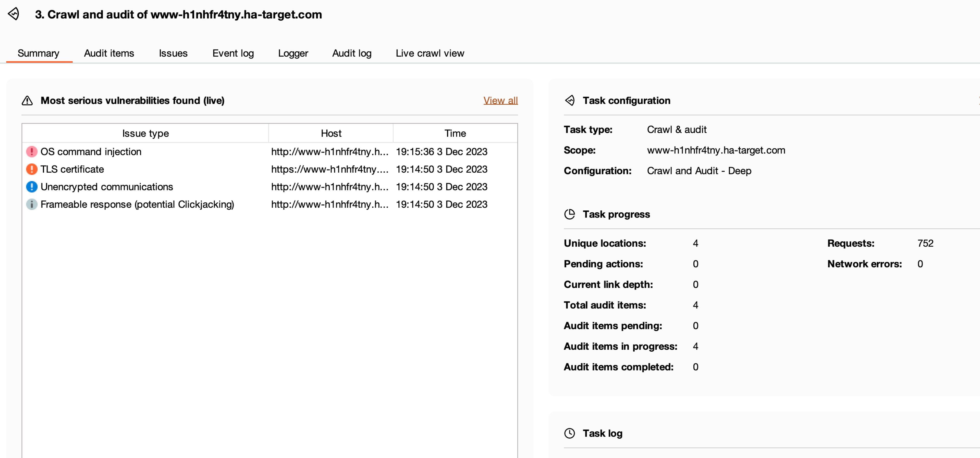Open the Issues tab

(173, 53)
